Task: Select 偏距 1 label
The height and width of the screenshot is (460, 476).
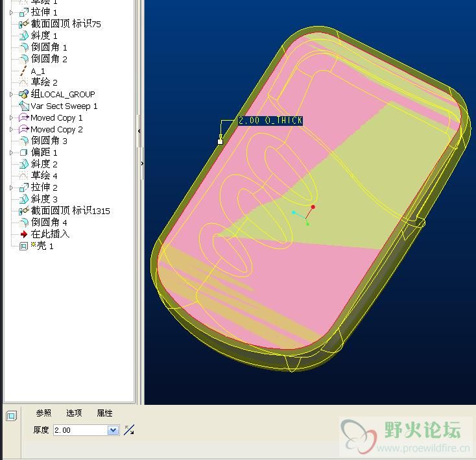Action: 44,152
